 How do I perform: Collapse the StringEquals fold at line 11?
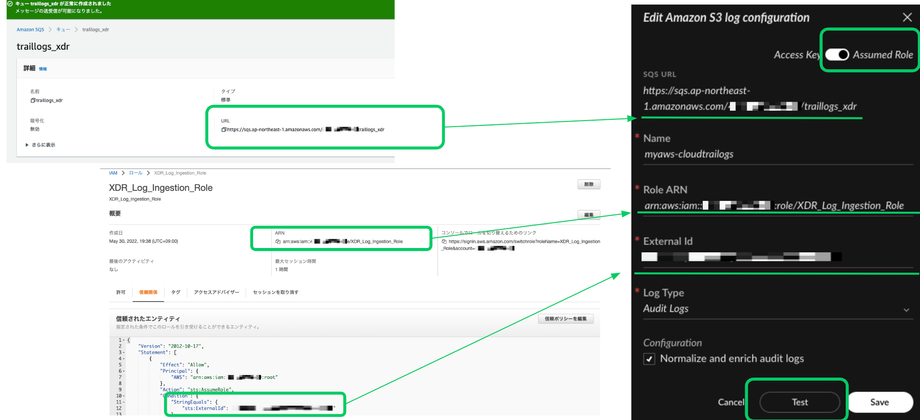pyautogui.click(x=122, y=401)
